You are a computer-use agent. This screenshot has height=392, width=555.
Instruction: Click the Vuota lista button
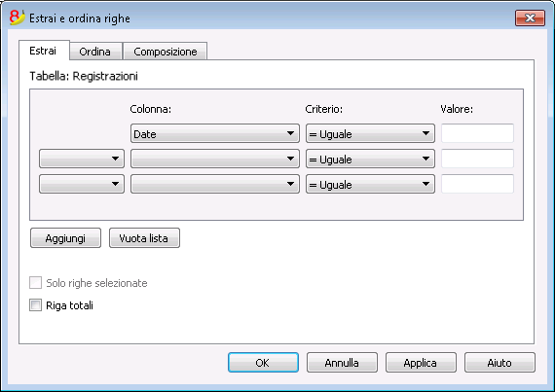144,238
